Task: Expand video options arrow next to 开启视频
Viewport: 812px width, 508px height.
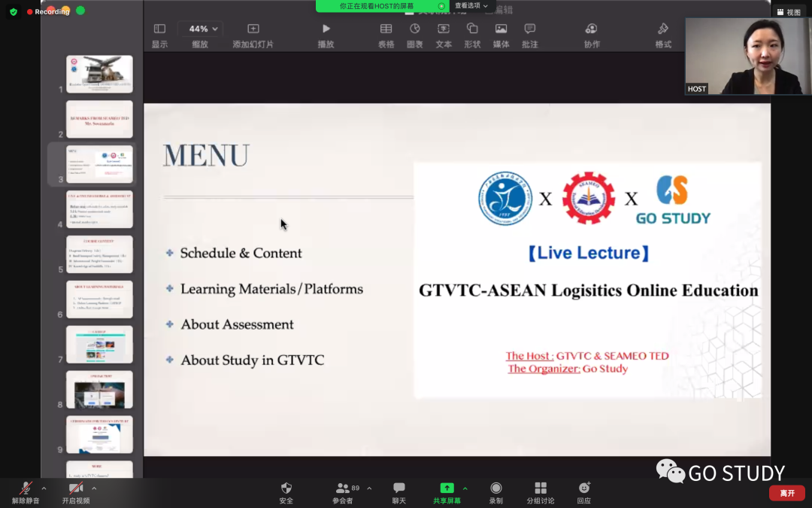Action: click(x=94, y=488)
